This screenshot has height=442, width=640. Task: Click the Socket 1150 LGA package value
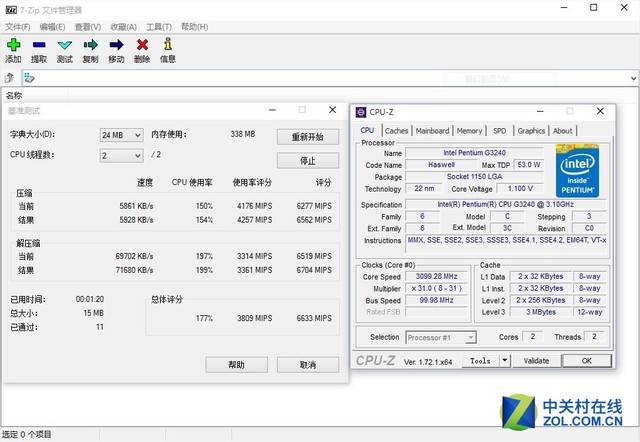coord(474,176)
